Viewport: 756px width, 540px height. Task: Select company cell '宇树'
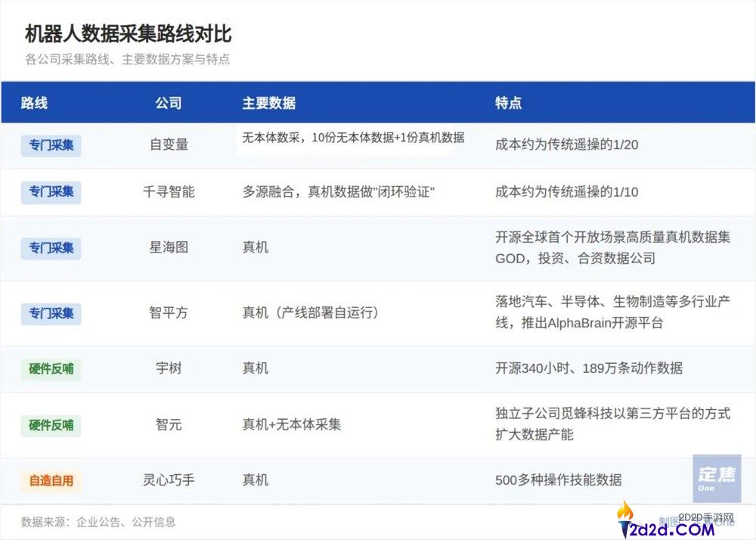[169, 368]
